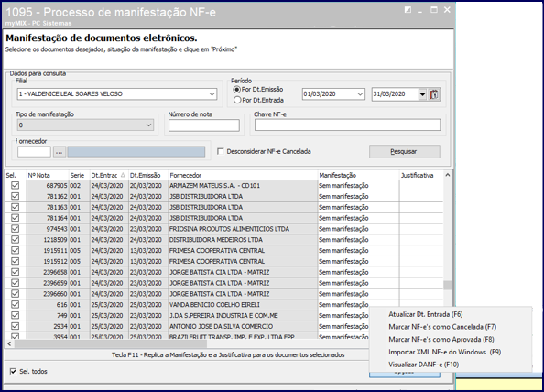The height and width of the screenshot is (392, 544).
Task: Uncheck row for nota 1218509
Action: click(15, 239)
